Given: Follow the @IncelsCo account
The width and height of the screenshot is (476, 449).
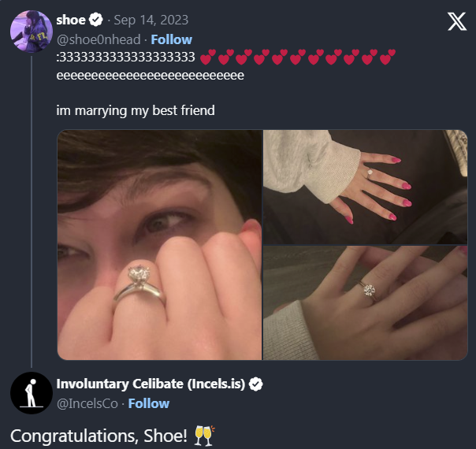Looking at the screenshot, I should coord(148,403).
